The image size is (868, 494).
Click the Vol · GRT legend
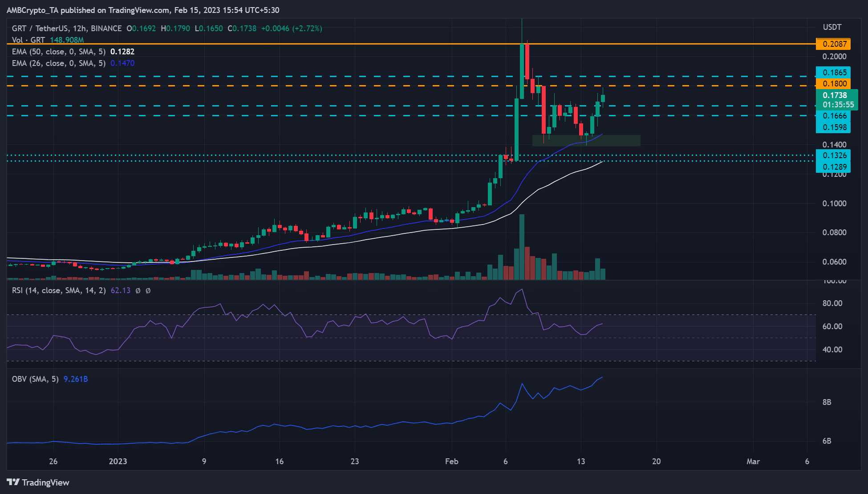(x=48, y=40)
